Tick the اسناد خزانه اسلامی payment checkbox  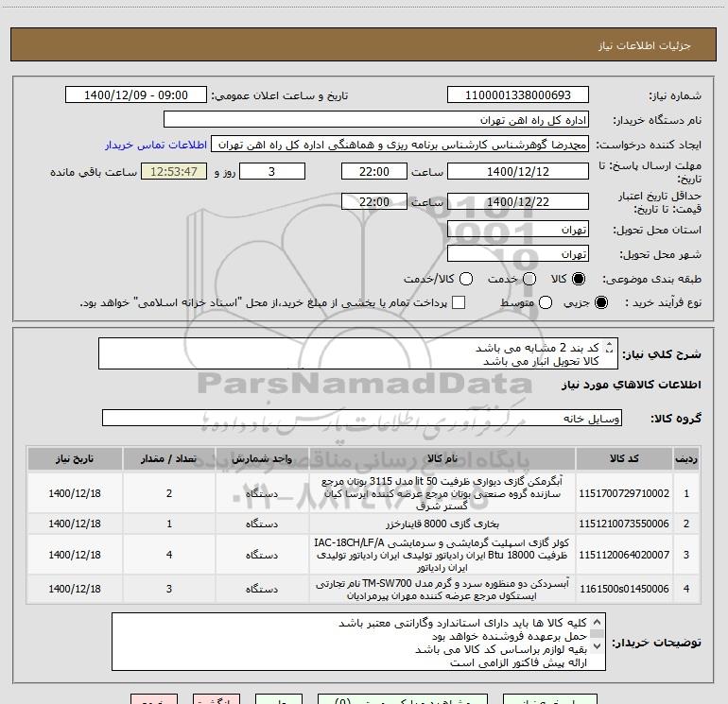[459, 302]
